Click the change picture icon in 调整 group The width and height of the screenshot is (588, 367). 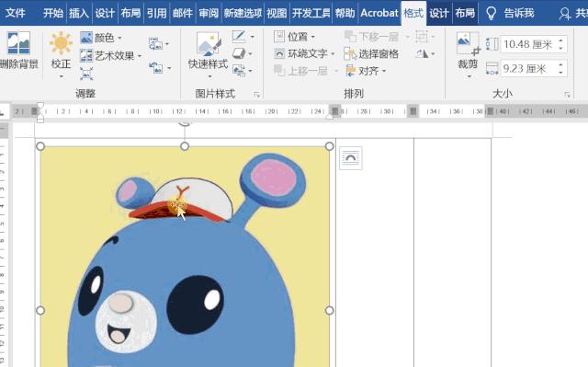(x=155, y=44)
